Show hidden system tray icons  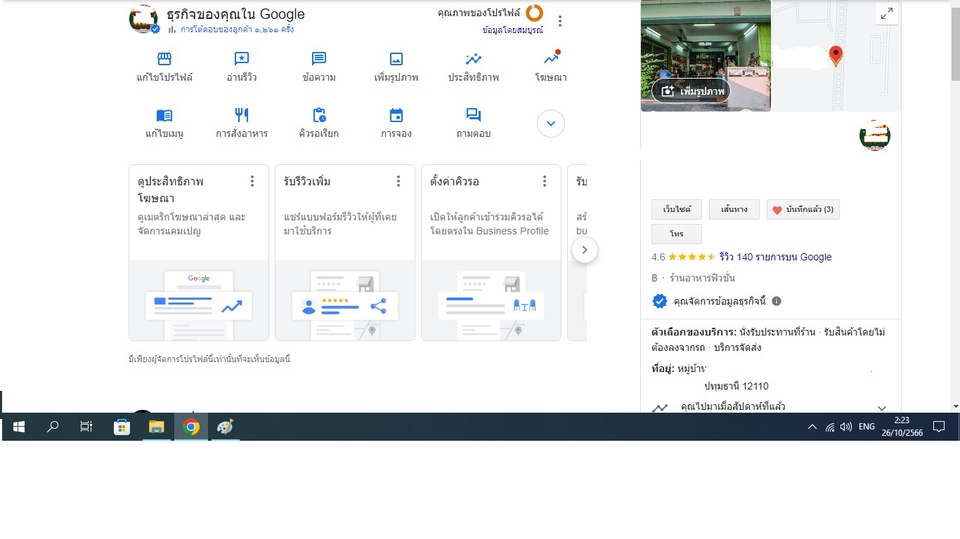812,427
